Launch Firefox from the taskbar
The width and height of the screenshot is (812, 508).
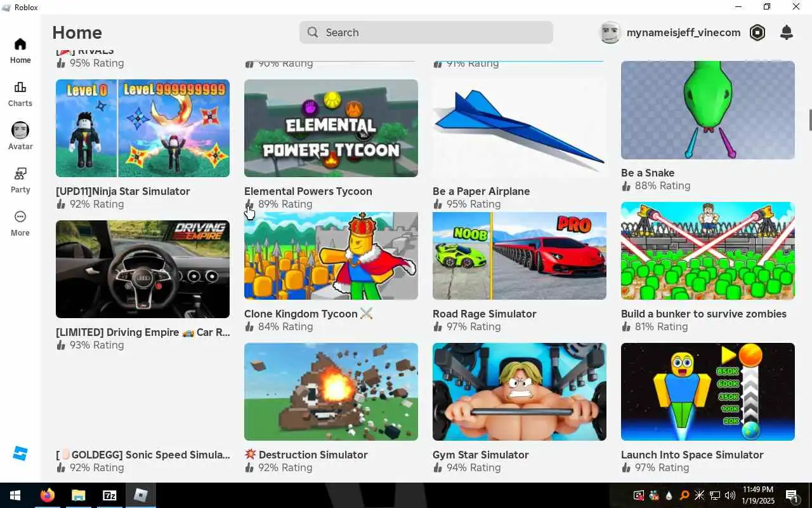(48, 495)
